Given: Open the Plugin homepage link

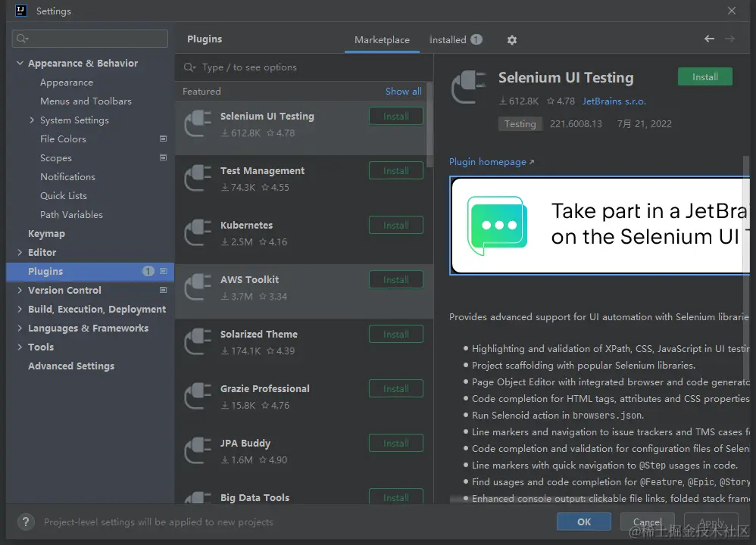Looking at the screenshot, I should point(492,162).
